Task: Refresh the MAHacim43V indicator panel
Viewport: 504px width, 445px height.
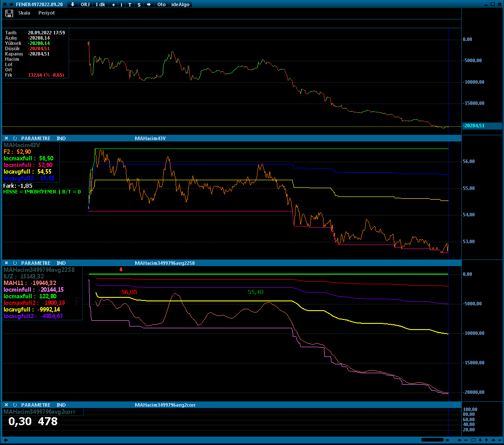Action: coord(15,138)
